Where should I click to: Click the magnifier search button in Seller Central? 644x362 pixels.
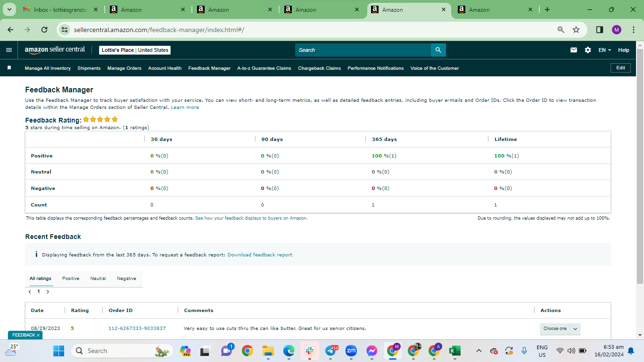coord(438,50)
